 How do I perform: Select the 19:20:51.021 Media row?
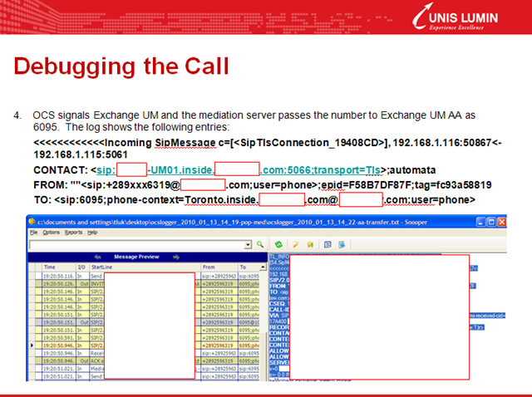point(147,369)
